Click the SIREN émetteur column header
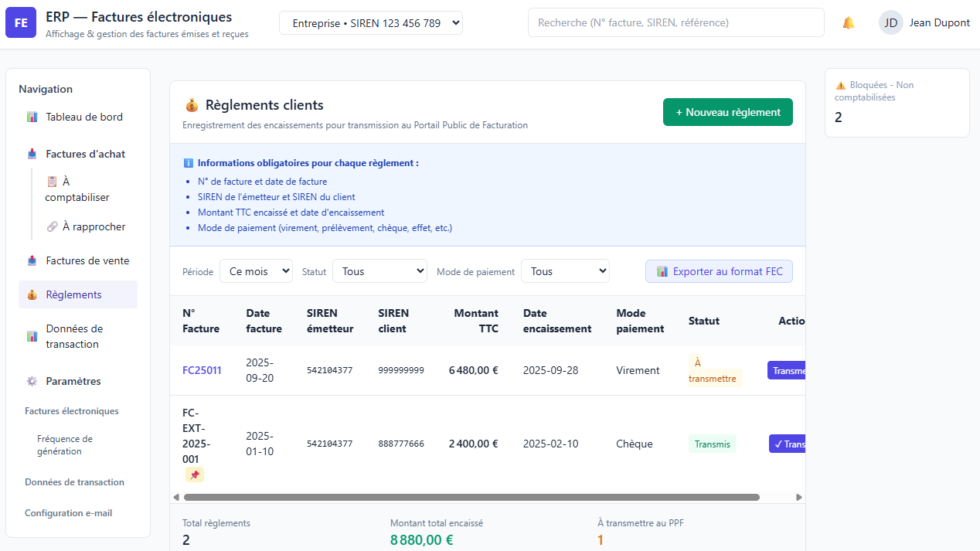The height and width of the screenshot is (551, 980). pos(330,321)
